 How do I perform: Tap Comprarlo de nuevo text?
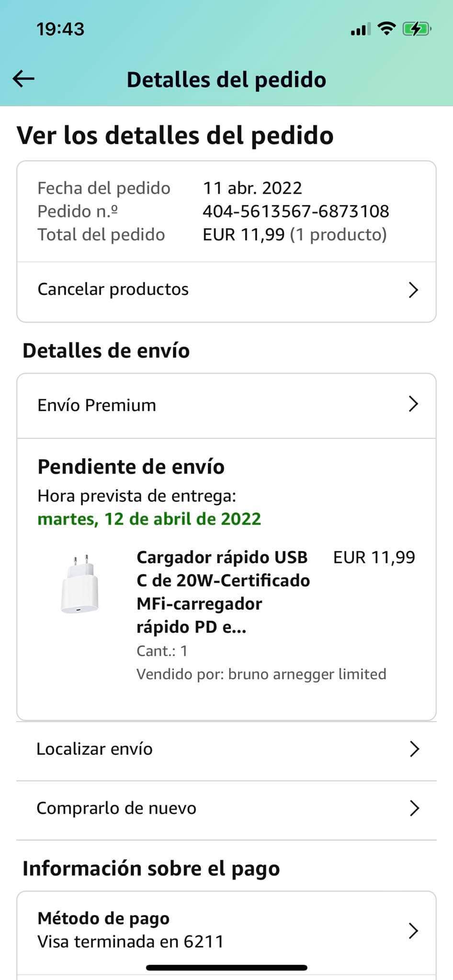click(x=116, y=808)
